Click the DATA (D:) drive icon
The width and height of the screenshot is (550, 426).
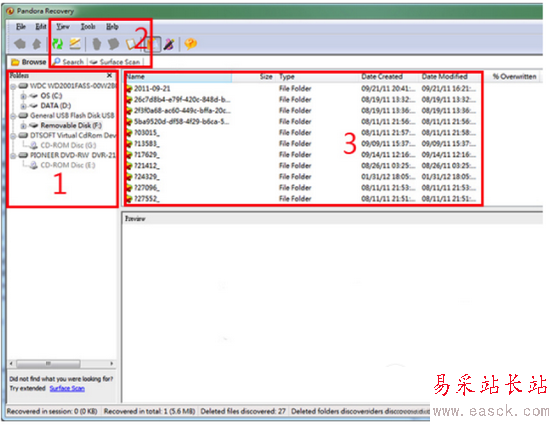34,105
